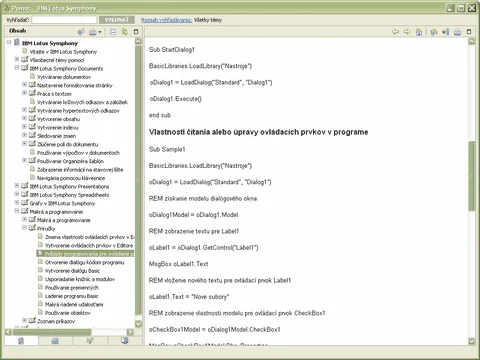
Task: Open the Rozsah vyhľadávania link
Action: (166, 20)
